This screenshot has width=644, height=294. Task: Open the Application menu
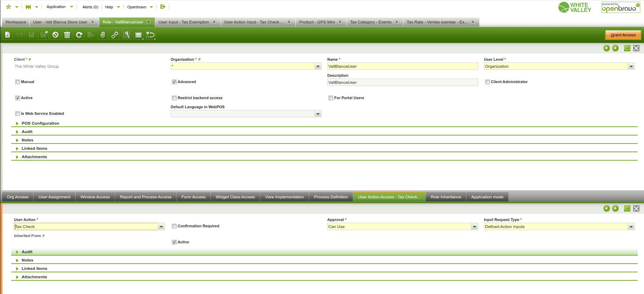(x=56, y=7)
